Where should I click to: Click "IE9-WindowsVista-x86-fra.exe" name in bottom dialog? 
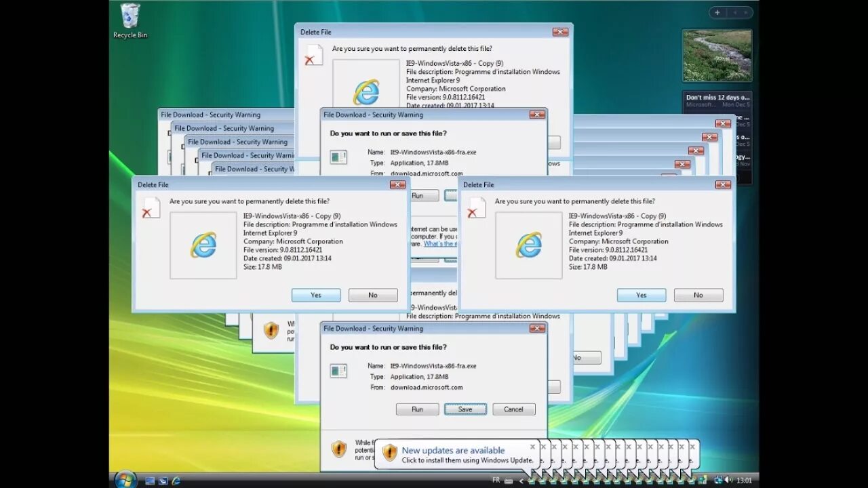(x=433, y=366)
